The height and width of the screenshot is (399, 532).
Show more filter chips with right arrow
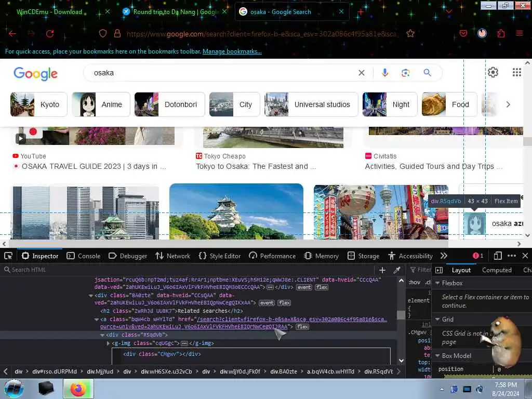[x=508, y=104]
